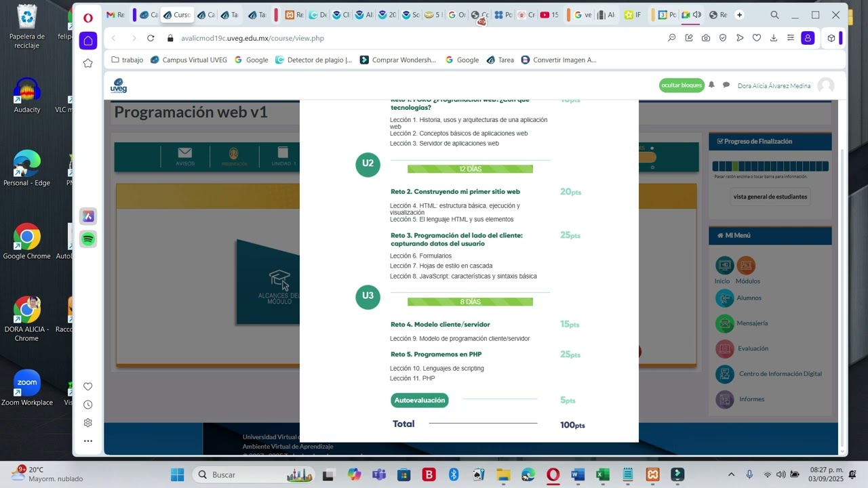868x488 pixels.
Task: Click the Autoevaluación green badge
Action: pyautogui.click(x=420, y=401)
